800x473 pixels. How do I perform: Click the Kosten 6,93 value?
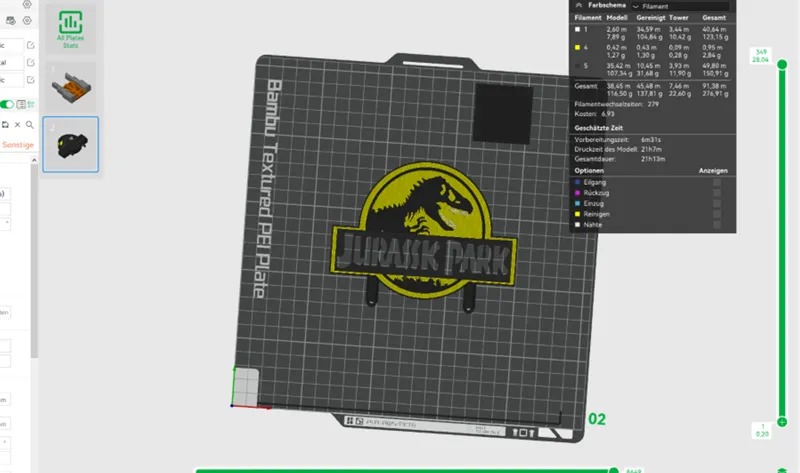pyautogui.click(x=608, y=114)
